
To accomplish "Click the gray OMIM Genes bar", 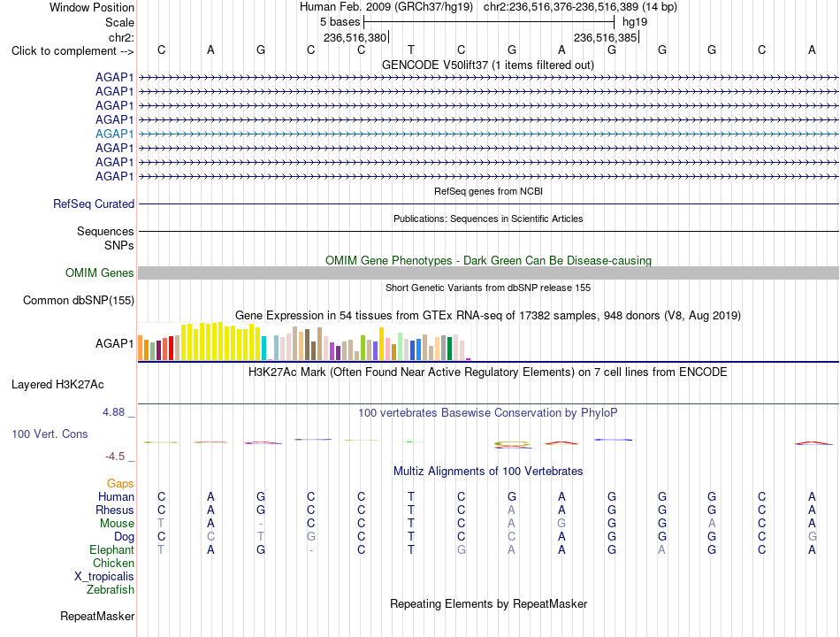I will pyautogui.click(x=489, y=272).
